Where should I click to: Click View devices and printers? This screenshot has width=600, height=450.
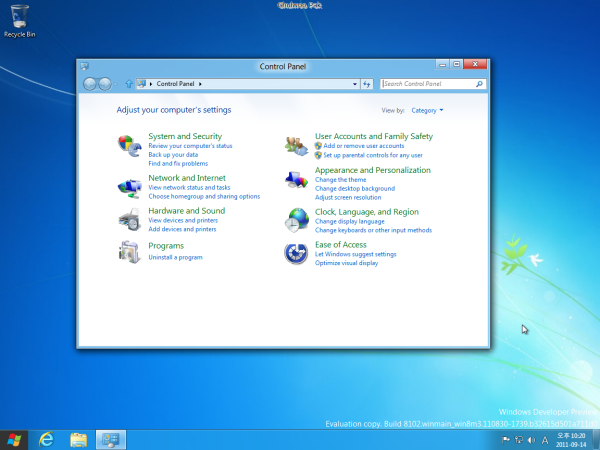pos(183,220)
